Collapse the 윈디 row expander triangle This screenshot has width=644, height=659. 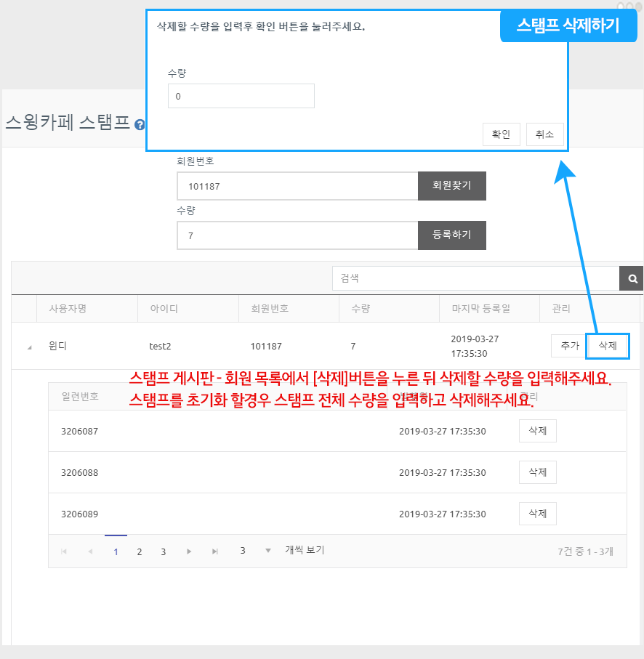pyautogui.click(x=29, y=347)
